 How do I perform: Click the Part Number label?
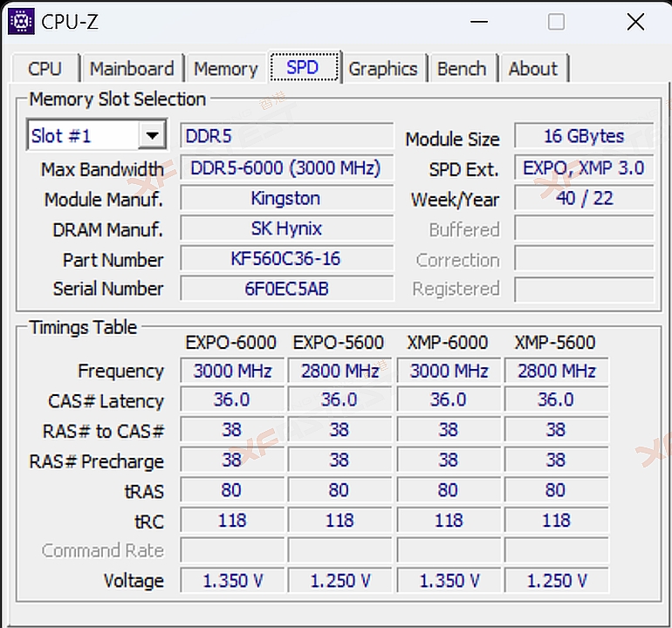point(113,260)
